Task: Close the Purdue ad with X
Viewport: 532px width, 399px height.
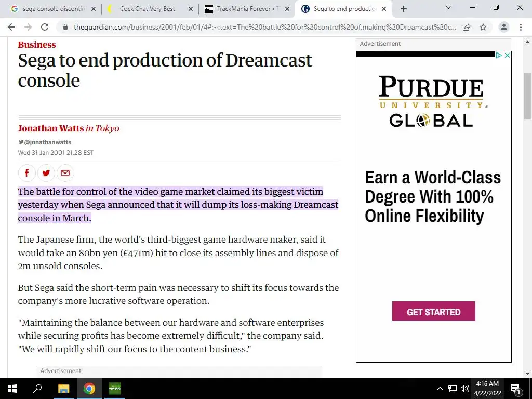Action: [x=508, y=55]
